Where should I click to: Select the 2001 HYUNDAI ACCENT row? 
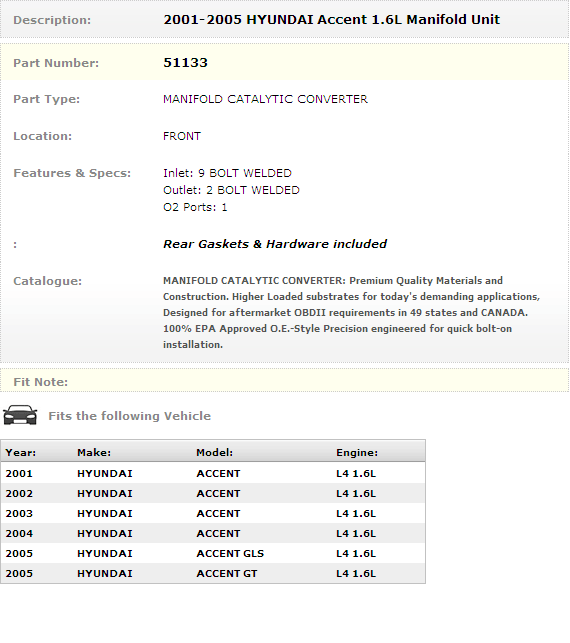pyautogui.click(x=213, y=473)
